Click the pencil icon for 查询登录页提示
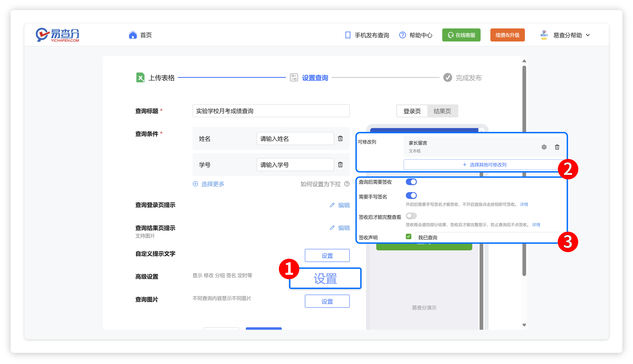633x364 pixels. [x=332, y=205]
